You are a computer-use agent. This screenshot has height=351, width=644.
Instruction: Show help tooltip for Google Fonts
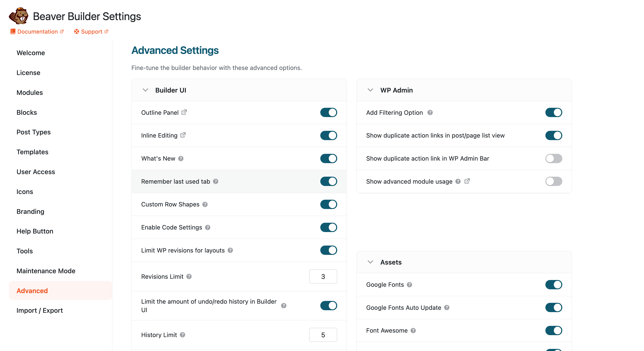409,285
